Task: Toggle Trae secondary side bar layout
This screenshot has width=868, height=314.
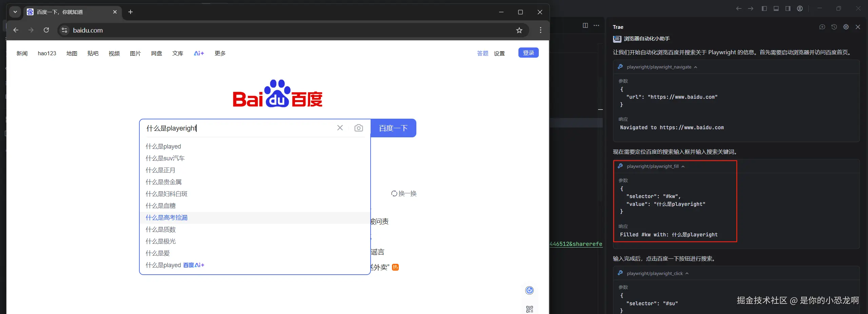Action: [x=788, y=8]
